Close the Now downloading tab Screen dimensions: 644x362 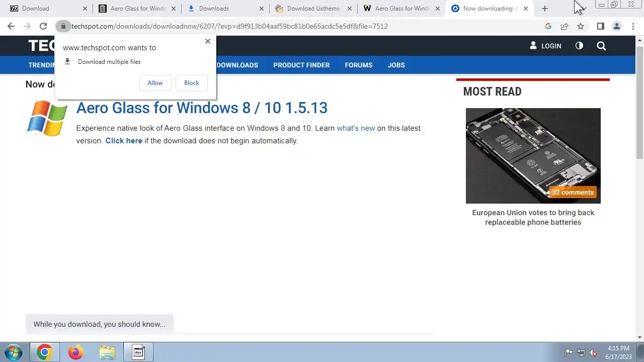pyautogui.click(x=526, y=9)
